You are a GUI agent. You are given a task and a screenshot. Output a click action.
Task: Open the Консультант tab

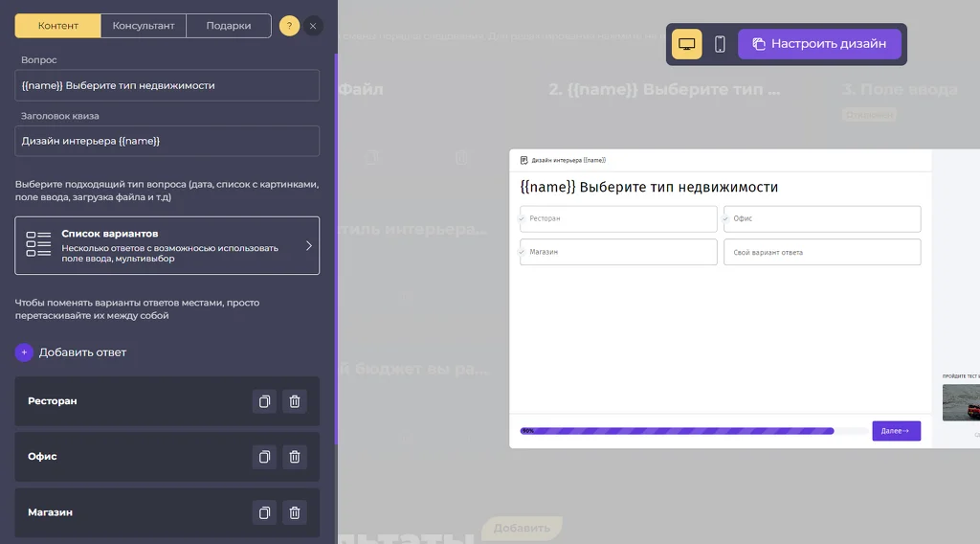(x=144, y=26)
